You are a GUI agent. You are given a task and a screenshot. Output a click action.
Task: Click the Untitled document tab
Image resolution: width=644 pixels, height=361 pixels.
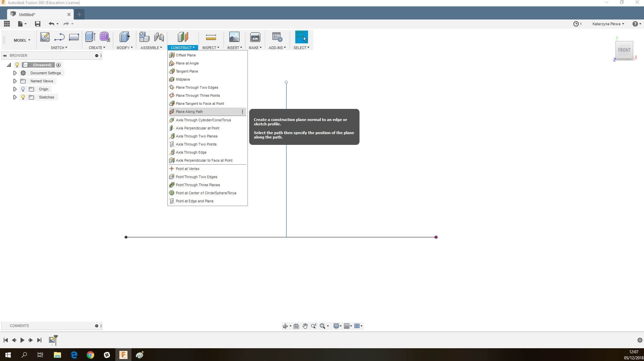[40, 14]
